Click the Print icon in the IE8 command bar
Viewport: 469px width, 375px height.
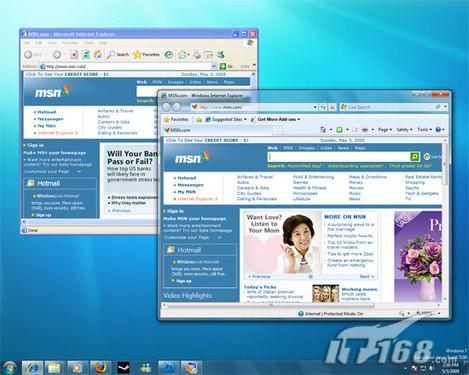(x=365, y=129)
